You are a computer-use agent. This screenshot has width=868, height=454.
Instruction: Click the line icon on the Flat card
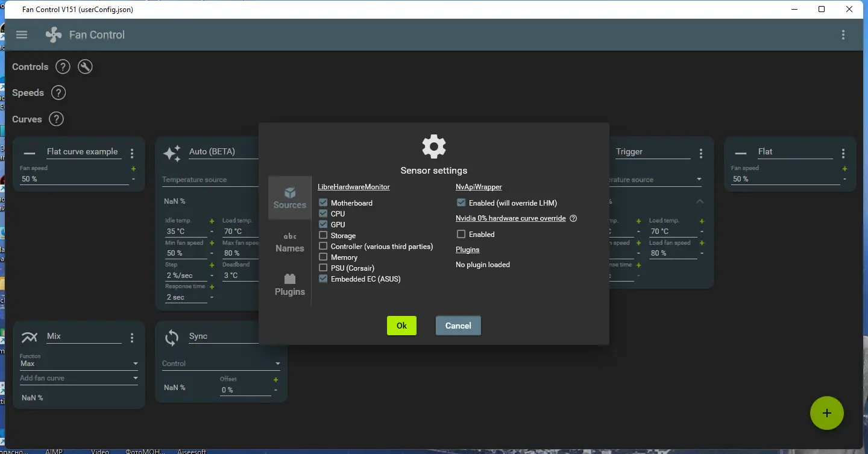click(741, 153)
